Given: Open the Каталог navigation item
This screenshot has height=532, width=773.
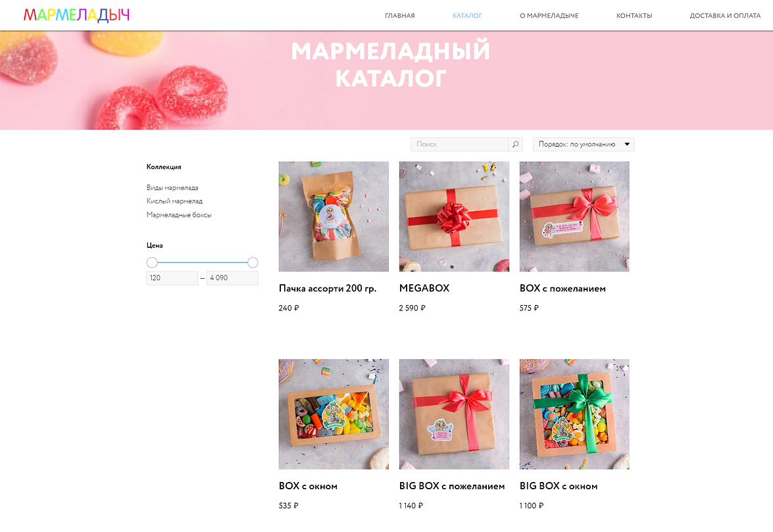Looking at the screenshot, I should [467, 16].
